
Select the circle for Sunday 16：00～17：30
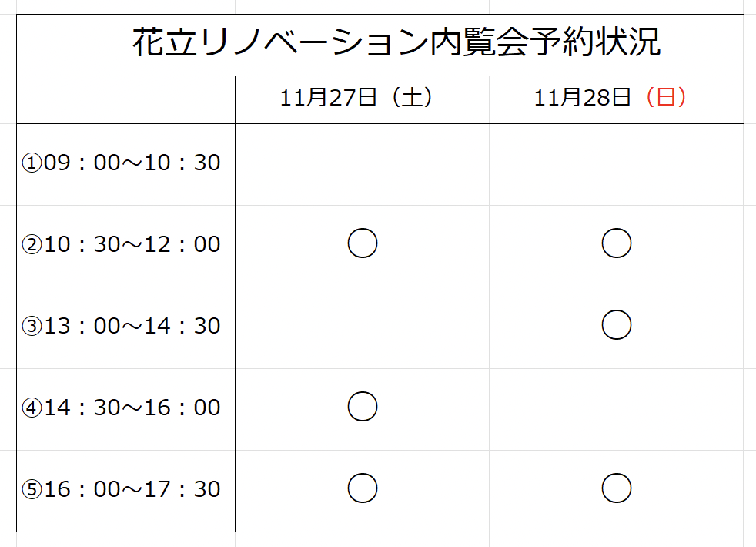[x=617, y=488]
